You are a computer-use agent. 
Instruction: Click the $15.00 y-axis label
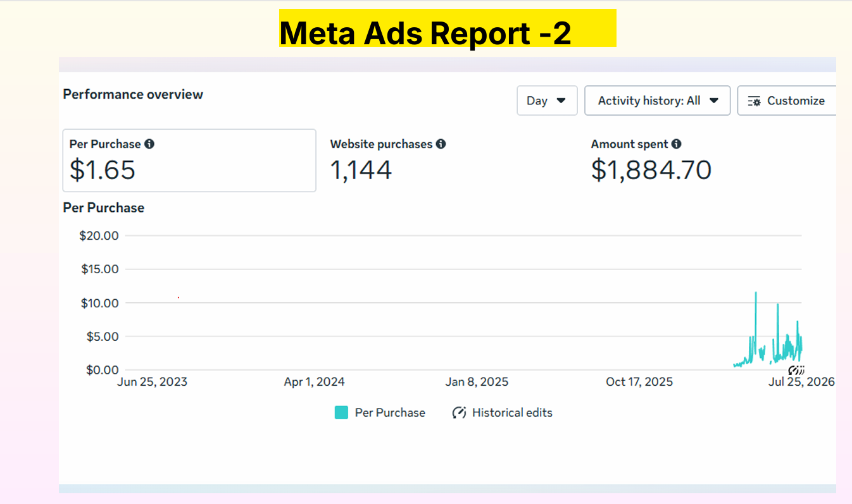coord(99,269)
